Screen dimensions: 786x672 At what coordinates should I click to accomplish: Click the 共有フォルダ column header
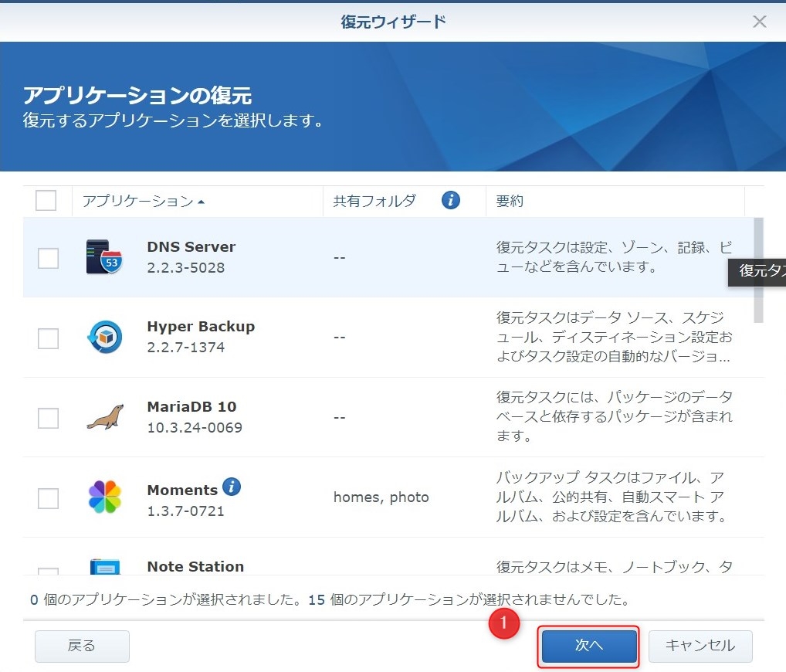tap(374, 201)
